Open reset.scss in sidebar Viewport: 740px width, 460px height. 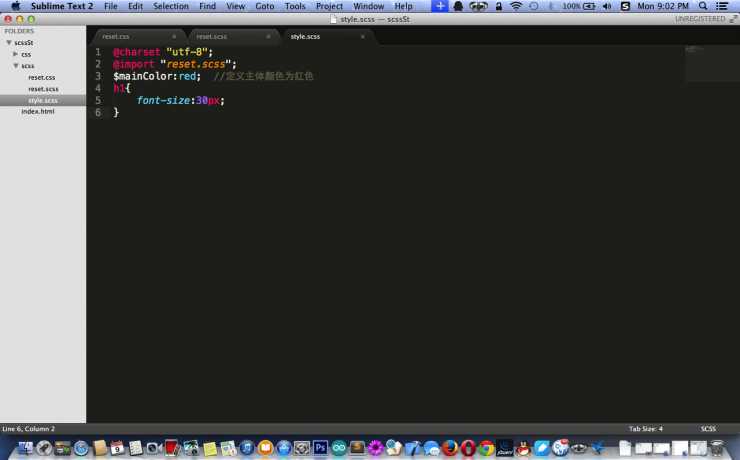click(x=43, y=89)
